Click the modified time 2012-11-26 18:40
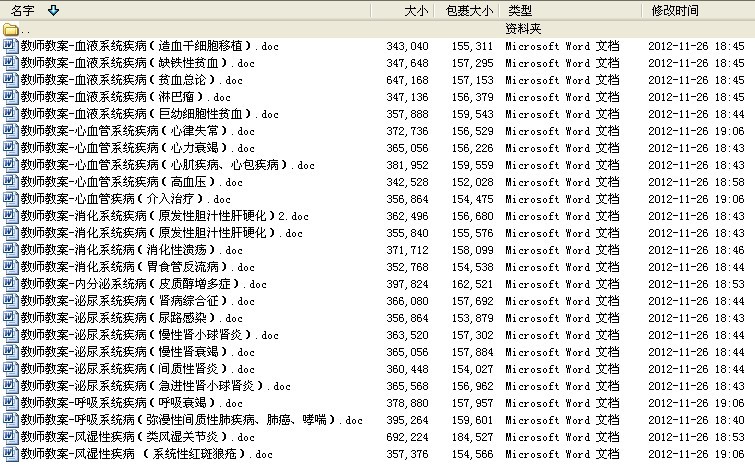 696,420
